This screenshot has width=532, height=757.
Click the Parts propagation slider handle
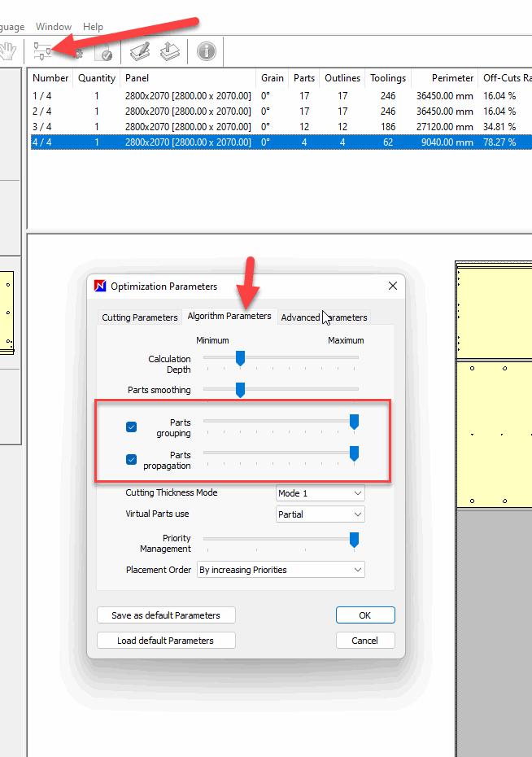click(354, 454)
